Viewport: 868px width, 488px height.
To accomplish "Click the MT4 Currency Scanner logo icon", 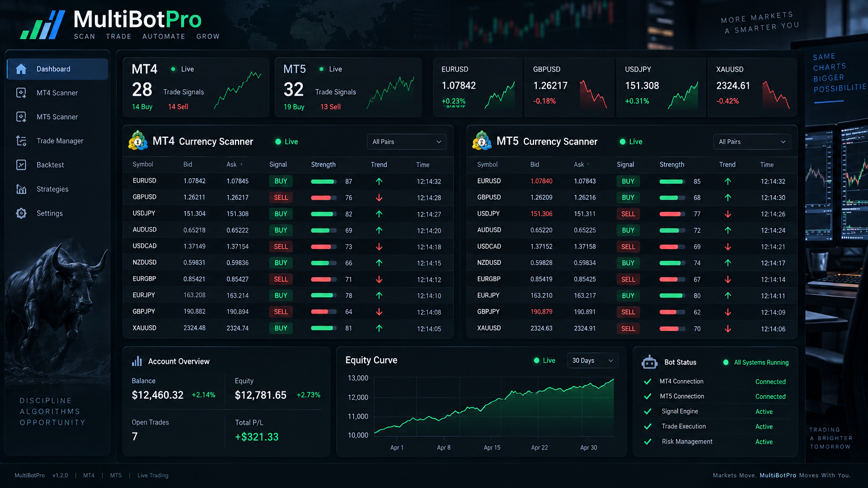I will pos(138,141).
